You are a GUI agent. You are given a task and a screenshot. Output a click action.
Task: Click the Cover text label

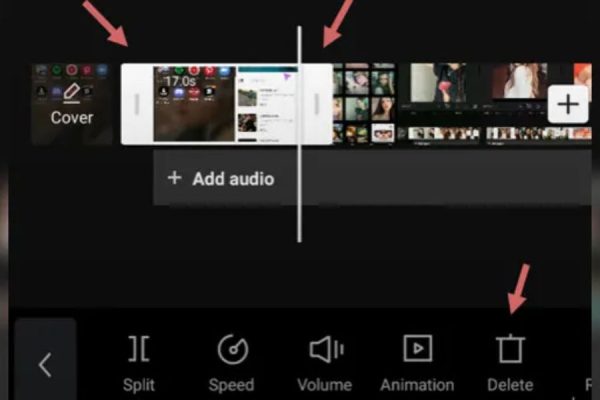pos(71,118)
